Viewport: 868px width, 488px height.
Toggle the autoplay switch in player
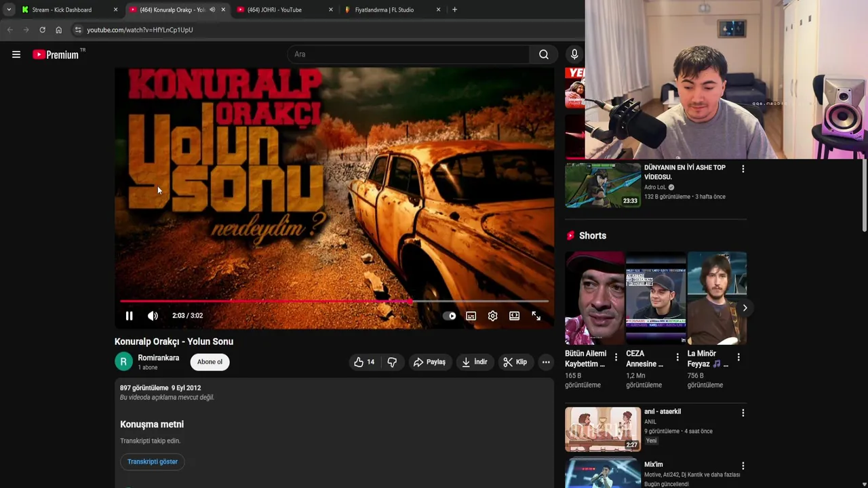click(450, 316)
